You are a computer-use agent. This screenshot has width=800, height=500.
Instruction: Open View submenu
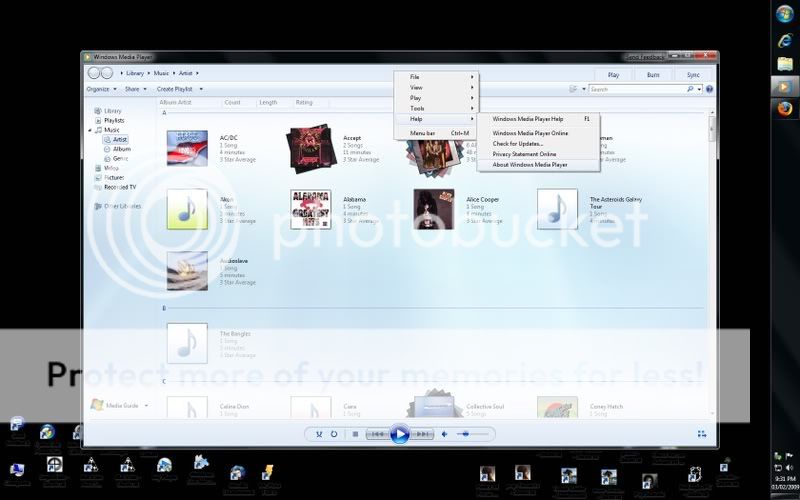tap(436, 87)
